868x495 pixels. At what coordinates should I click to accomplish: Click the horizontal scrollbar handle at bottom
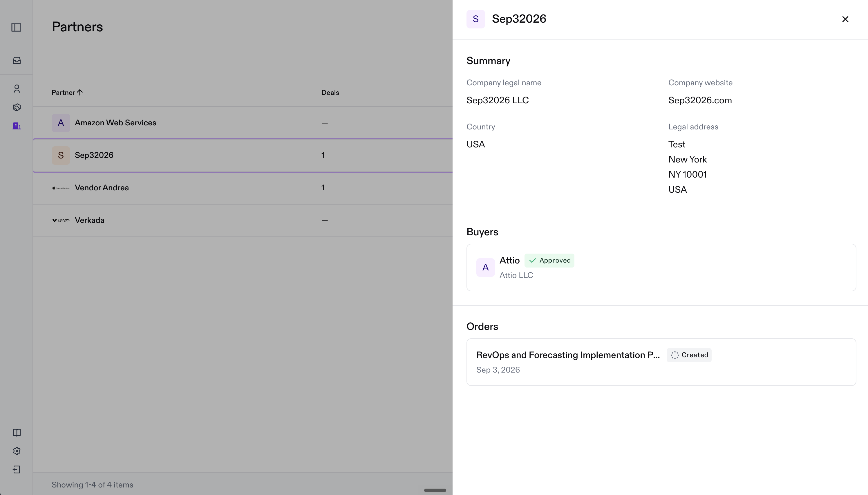435,490
